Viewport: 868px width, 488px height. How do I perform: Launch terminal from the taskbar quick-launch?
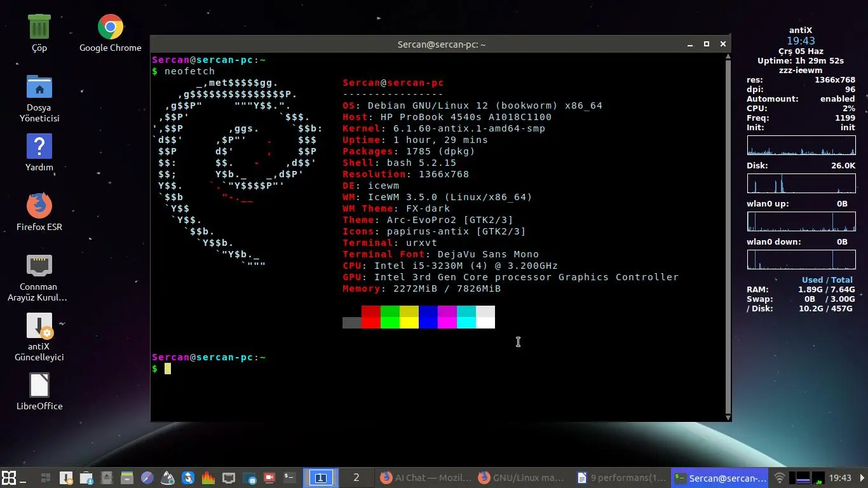[x=290, y=478]
